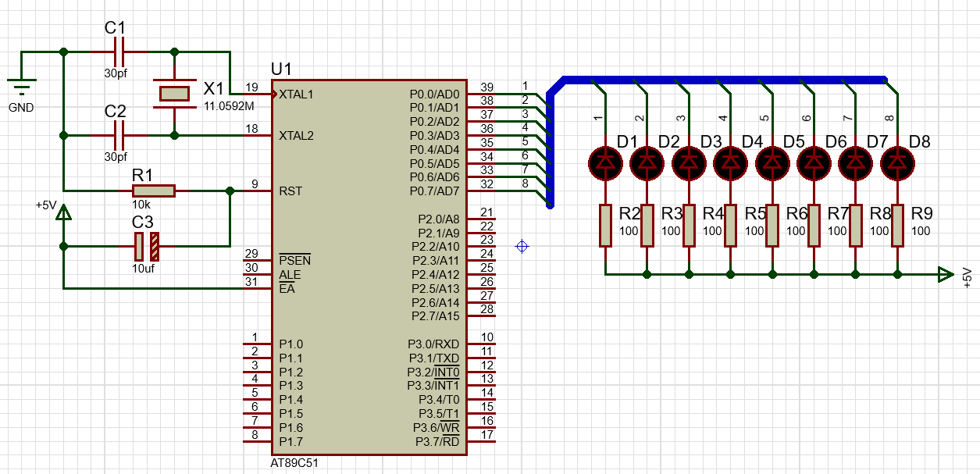980x474 pixels.
Task: Click the P3.7/RD pin label
Action: [x=437, y=442]
